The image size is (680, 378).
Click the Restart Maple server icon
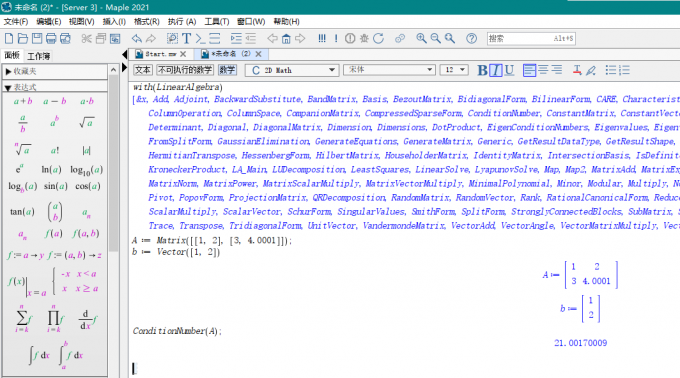click(x=379, y=39)
